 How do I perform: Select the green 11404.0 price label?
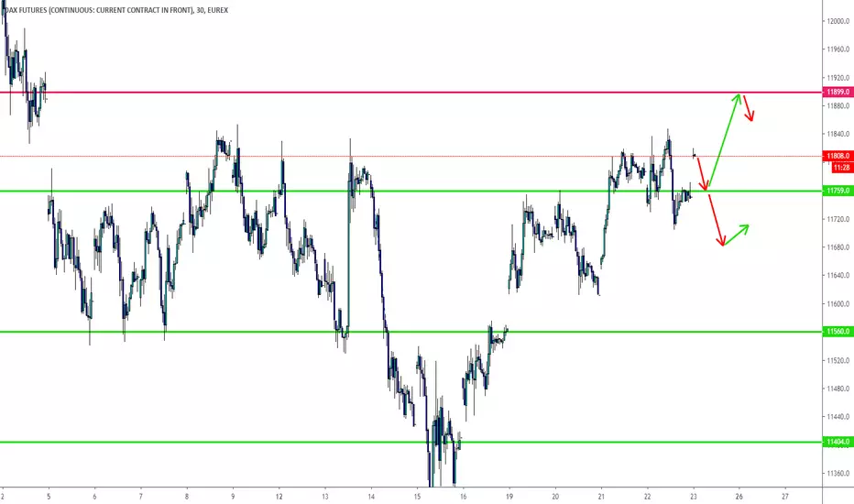point(838,442)
